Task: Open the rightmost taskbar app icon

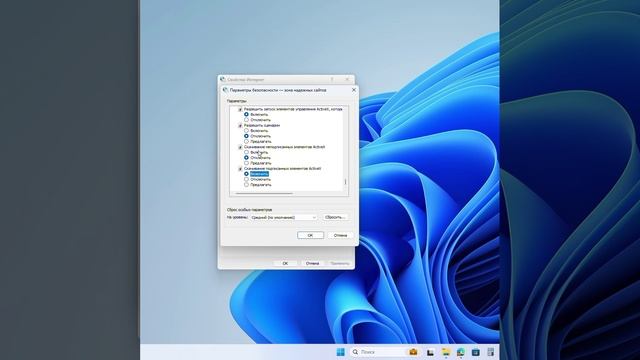Action: pyautogui.click(x=491, y=352)
